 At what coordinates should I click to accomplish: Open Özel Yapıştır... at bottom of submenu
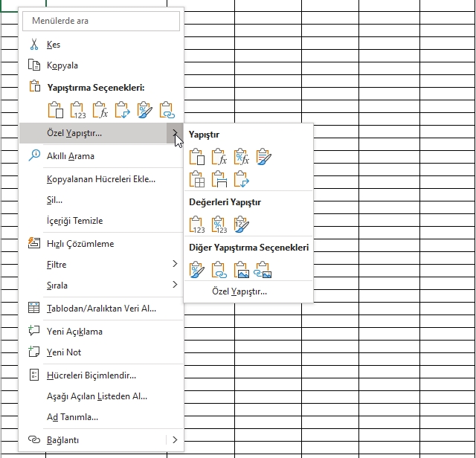(248, 291)
